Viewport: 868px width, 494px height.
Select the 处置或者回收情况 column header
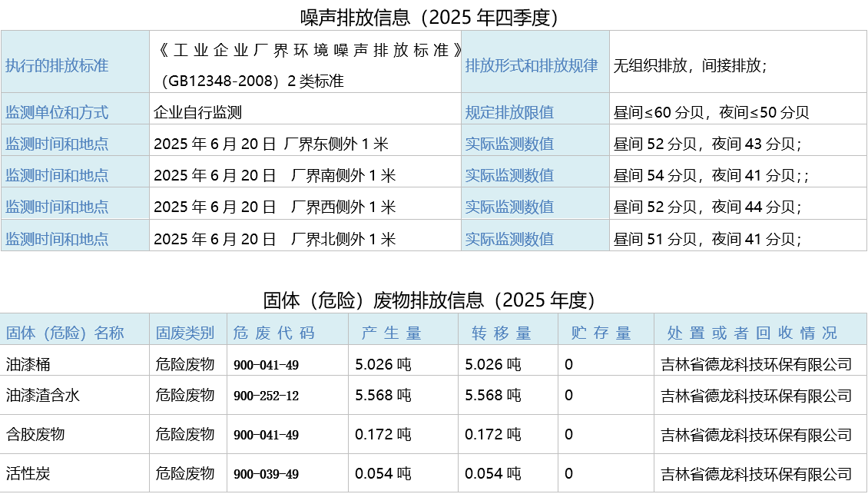coord(752,333)
